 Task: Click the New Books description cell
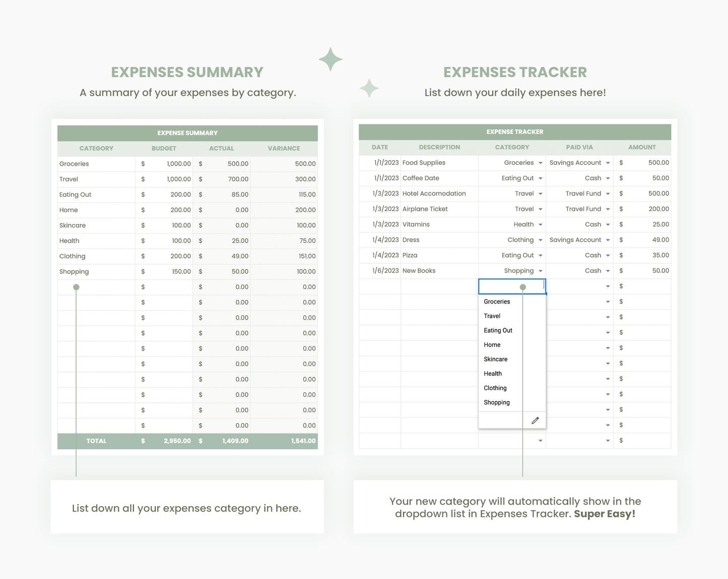(x=438, y=271)
